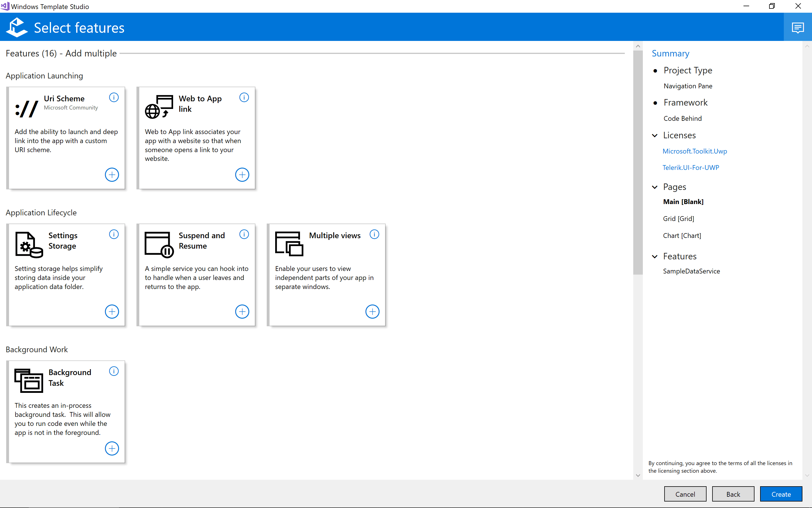This screenshot has width=812, height=508.
Task: Click the feature list scroll down arrow
Action: coord(638,475)
